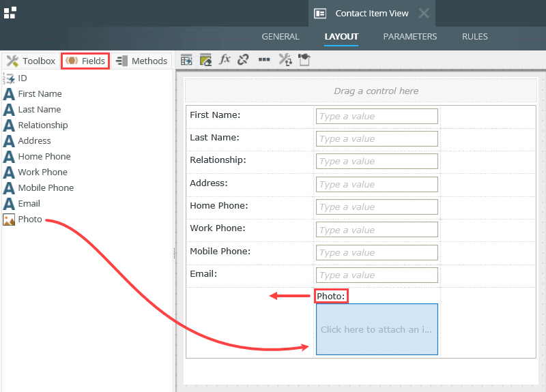Switch to the Fields panel tab
546x392 pixels.
tap(85, 61)
